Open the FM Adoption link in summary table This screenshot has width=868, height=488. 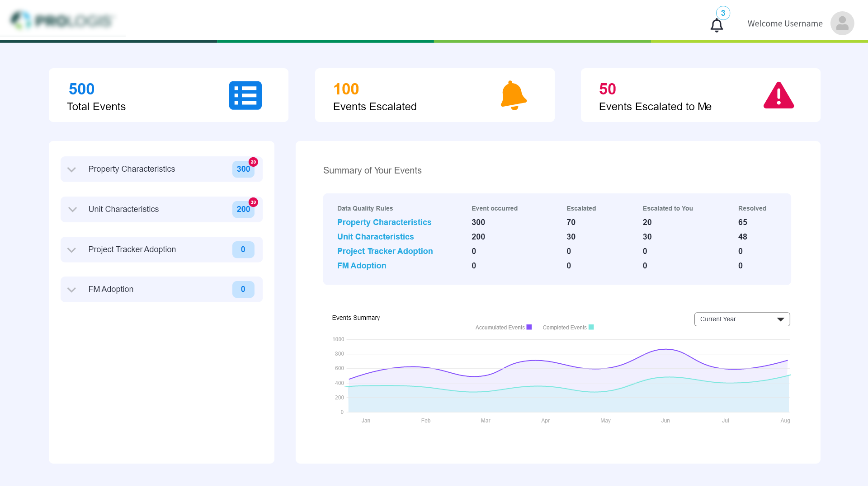coord(361,266)
